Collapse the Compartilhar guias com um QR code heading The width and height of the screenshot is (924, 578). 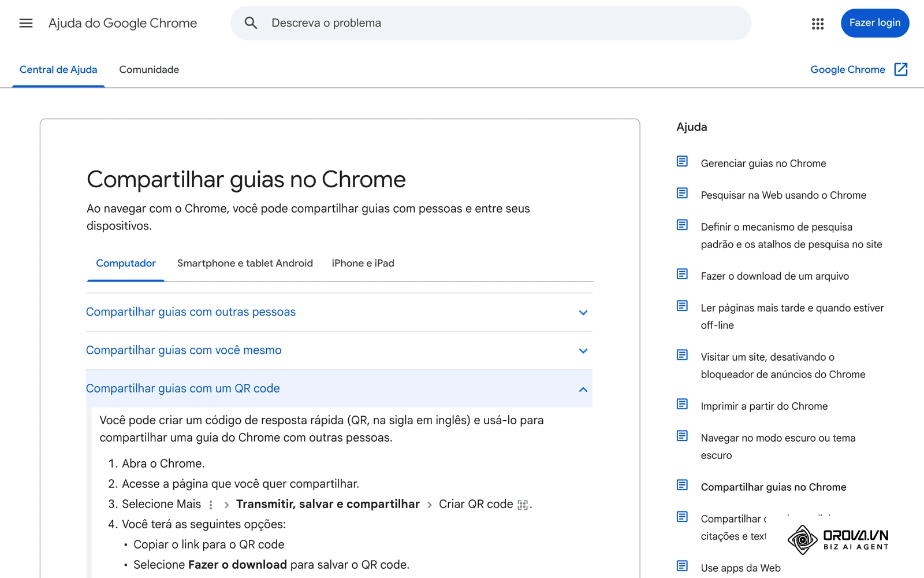coord(339,388)
